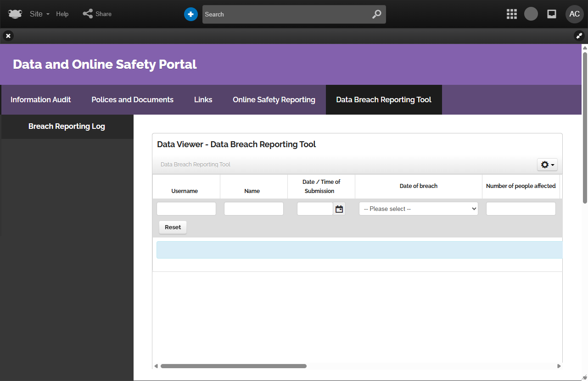Open the Online Safety Reporting tab
Image resolution: width=588 pixels, height=381 pixels.
coord(274,99)
